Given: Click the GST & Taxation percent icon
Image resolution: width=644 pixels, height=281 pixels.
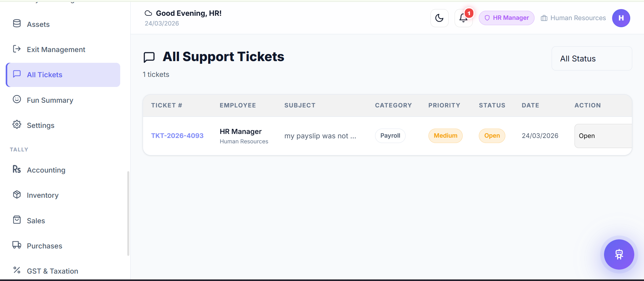Looking at the screenshot, I should point(17,270).
